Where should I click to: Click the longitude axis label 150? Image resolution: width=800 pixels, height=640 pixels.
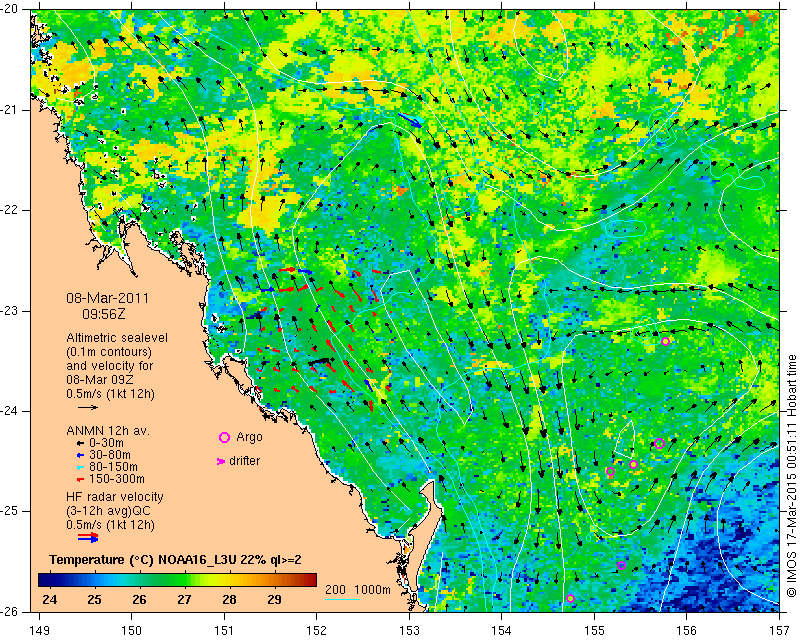point(132,631)
